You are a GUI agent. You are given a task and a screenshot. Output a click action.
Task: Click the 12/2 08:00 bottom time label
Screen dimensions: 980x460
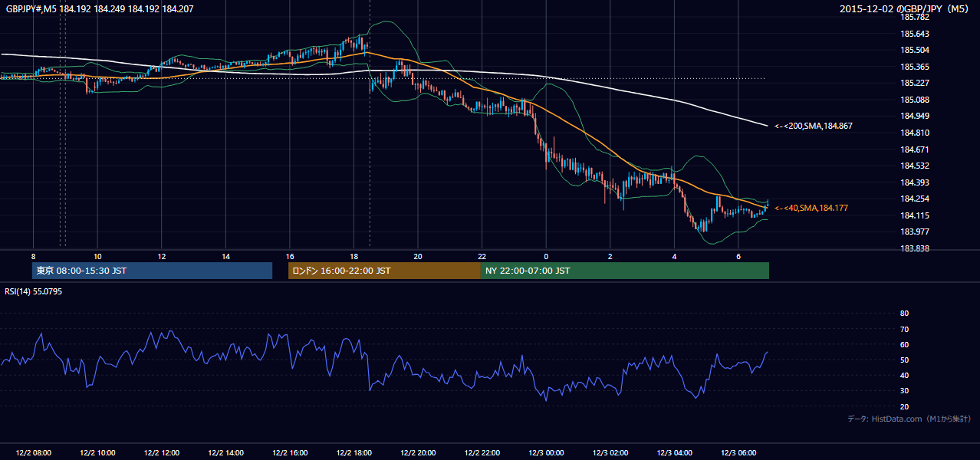tap(33, 453)
